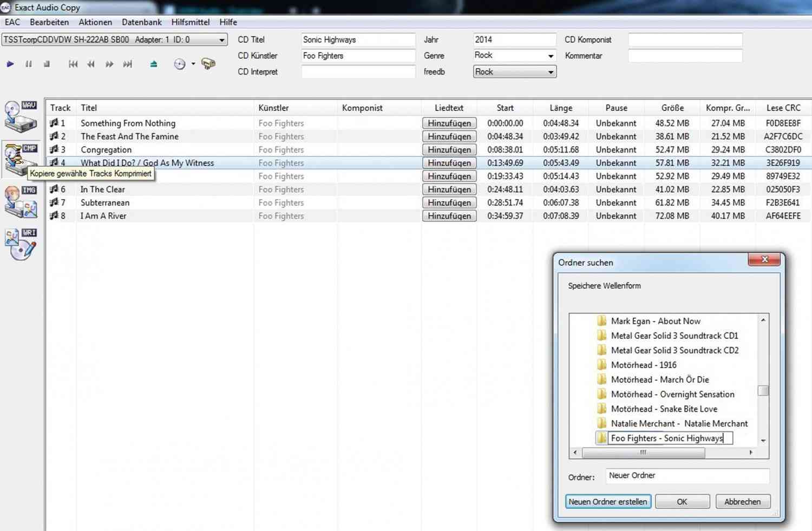The width and height of the screenshot is (812, 531).
Task: Select folder Natalie Merchant - Natalie Merchant
Action: click(x=679, y=423)
